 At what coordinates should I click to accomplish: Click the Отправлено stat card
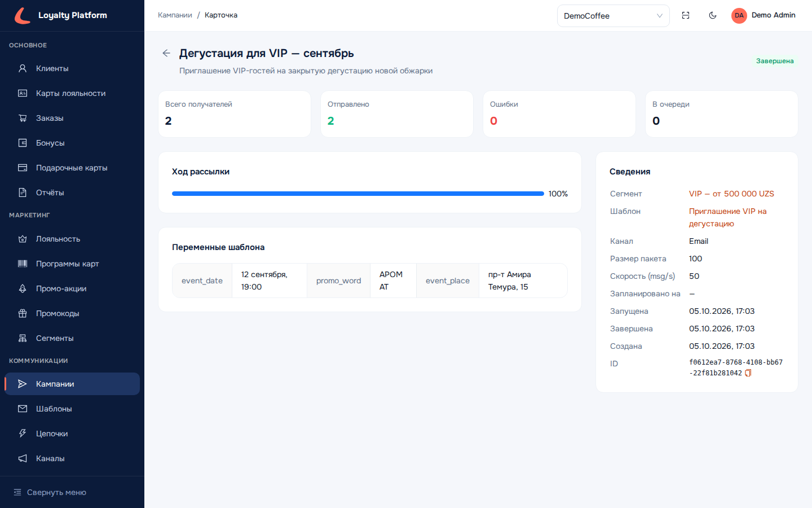click(397, 114)
